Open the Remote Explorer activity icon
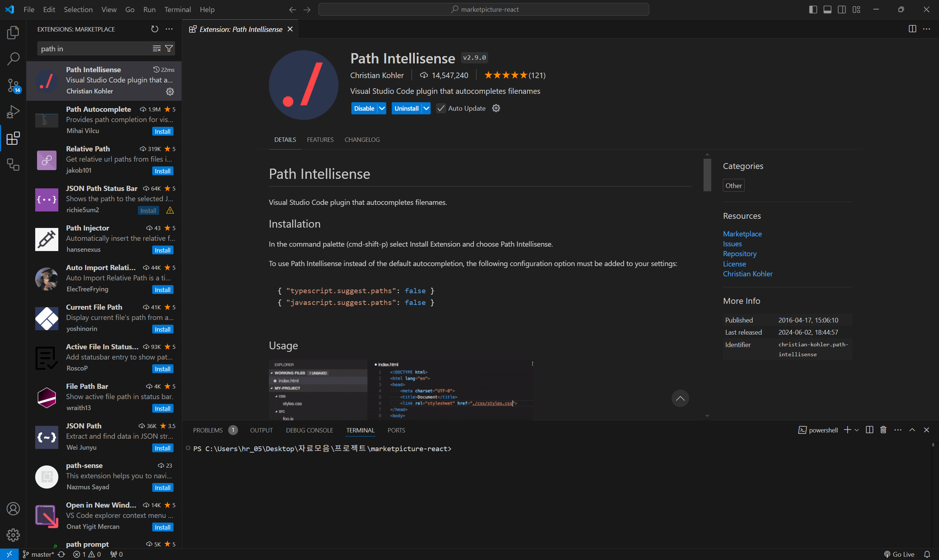The height and width of the screenshot is (560, 939). tap(13, 165)
